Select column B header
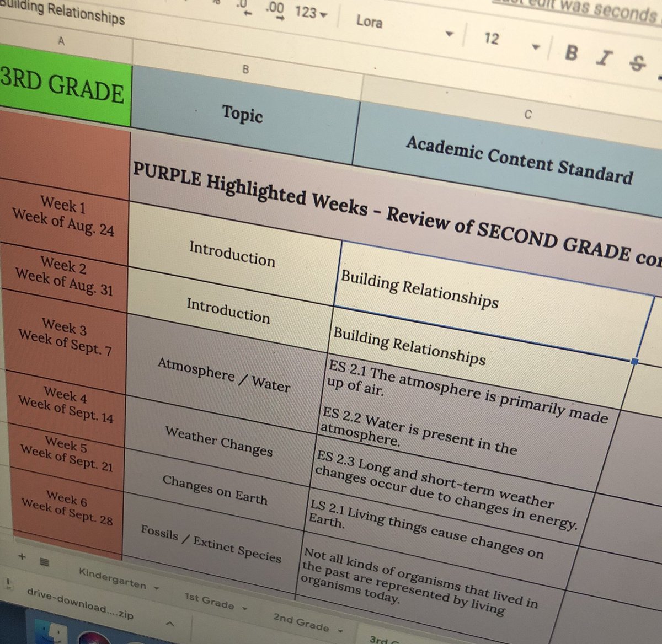This screenshot has height=644, width=662. click(246, 69)
